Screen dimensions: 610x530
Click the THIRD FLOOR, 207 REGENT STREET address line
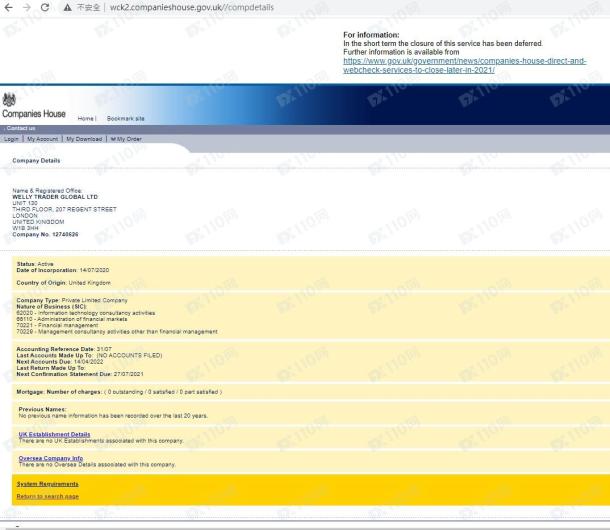point(65,209)
